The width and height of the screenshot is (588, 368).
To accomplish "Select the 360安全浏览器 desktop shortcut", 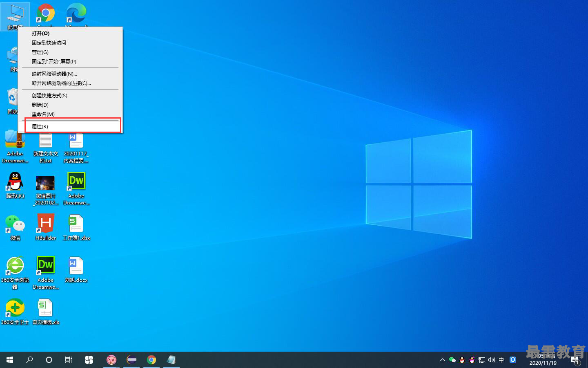I will pos(15,273).
